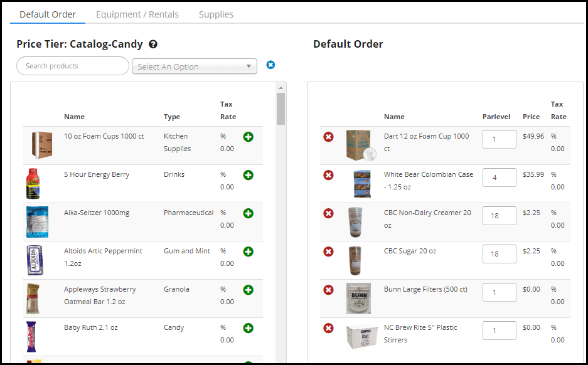
Task: Edit parlevel for CBC Non-Dairy Creamer
Action: pyautogui.click(x=499, y=216)
